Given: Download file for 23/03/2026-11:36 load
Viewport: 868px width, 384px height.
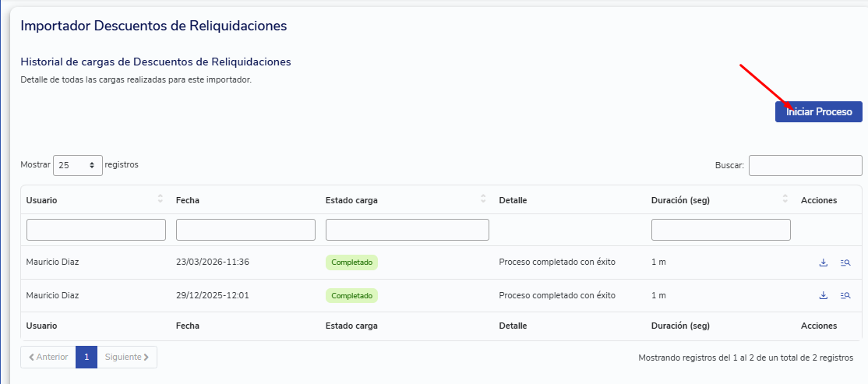Looking at the screenshot, I should click(x=823, y=262).
